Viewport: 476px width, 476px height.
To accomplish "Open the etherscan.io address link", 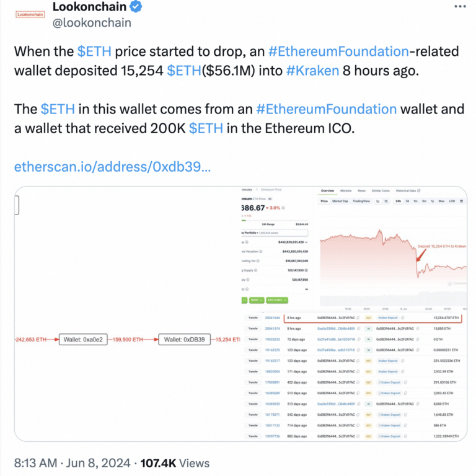I will pos(112,167).
